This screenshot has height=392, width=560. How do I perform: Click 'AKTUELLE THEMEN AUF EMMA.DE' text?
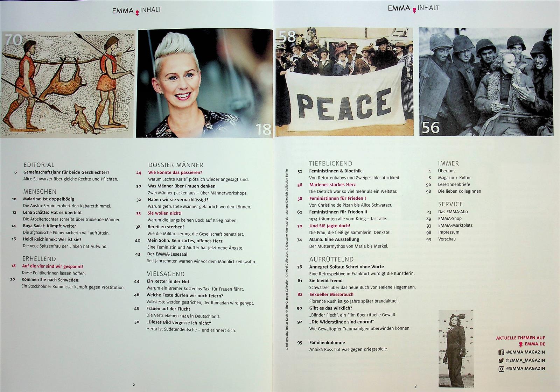pyautogui.click(x=521, y=341)
